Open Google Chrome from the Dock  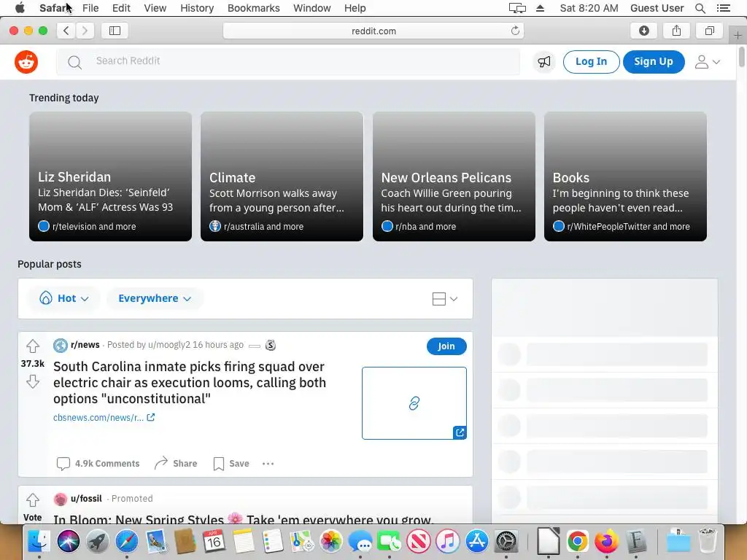click(577, 541)
